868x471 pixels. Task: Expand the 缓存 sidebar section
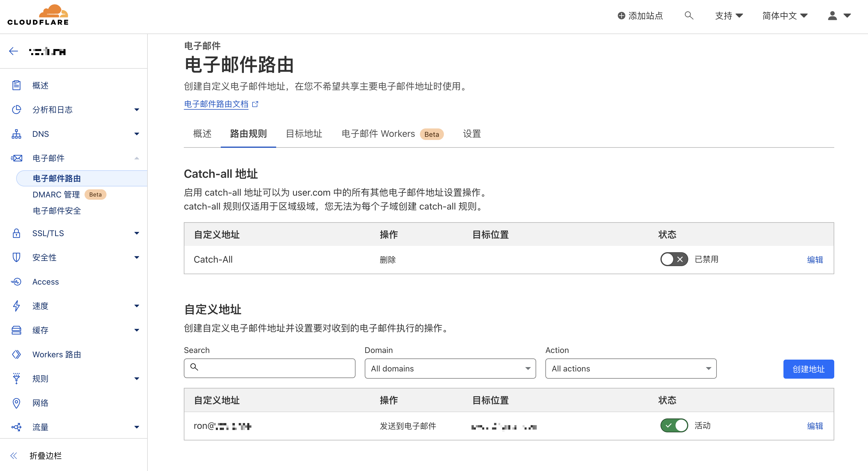pos(136,330)
